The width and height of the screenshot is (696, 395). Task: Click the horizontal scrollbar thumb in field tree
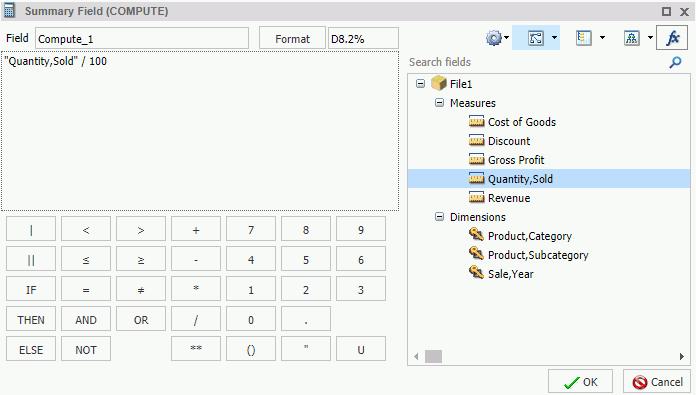(434, 356)
